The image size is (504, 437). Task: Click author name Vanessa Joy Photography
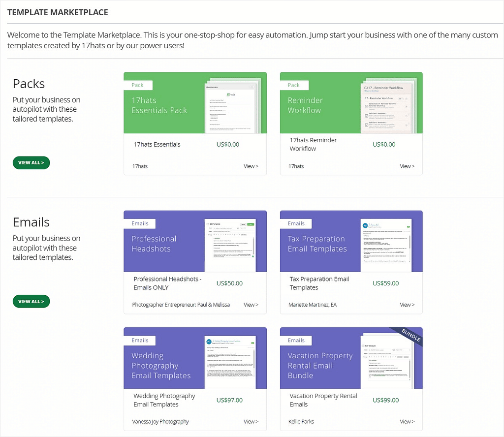[x=160, y=422]
